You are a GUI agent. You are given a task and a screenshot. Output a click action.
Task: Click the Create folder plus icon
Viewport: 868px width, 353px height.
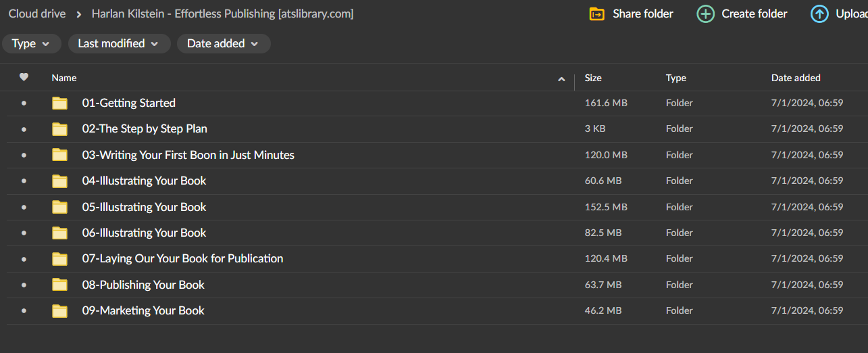705,14
